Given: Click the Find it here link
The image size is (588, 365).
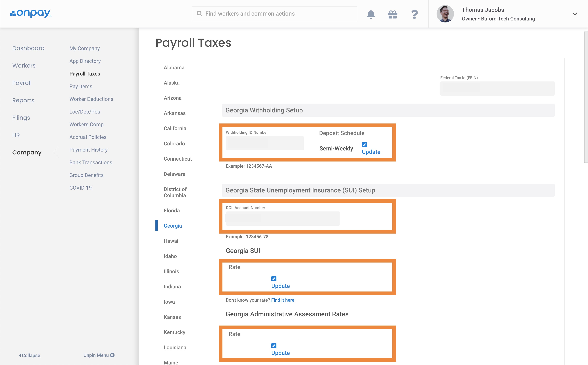Looking at the screenshot, I should pyautogui.click(x=283, y=300).
